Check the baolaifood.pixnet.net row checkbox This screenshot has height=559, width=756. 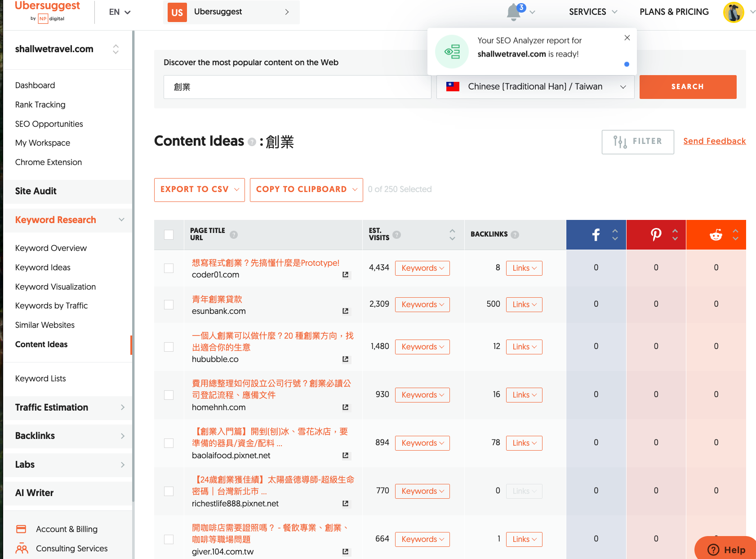(169, 443)
